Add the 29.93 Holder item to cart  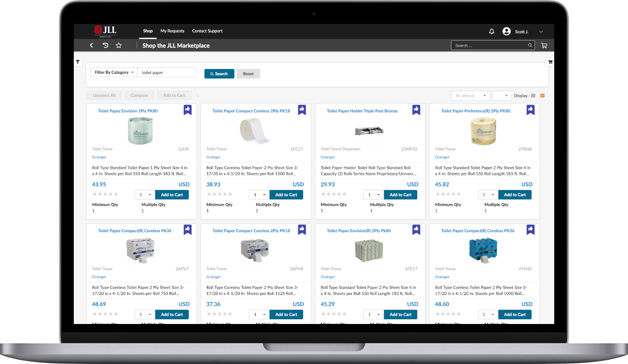(x=400, y=195)
